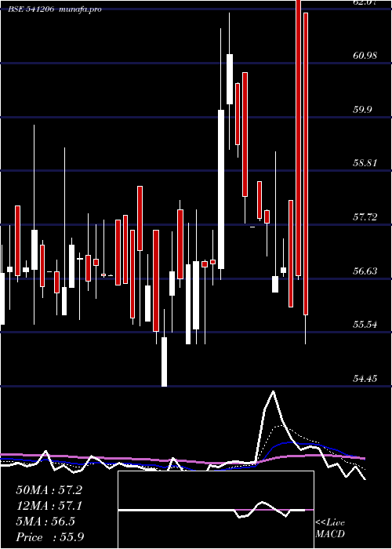Click the Price : 55.9 readout

point(49,537)
